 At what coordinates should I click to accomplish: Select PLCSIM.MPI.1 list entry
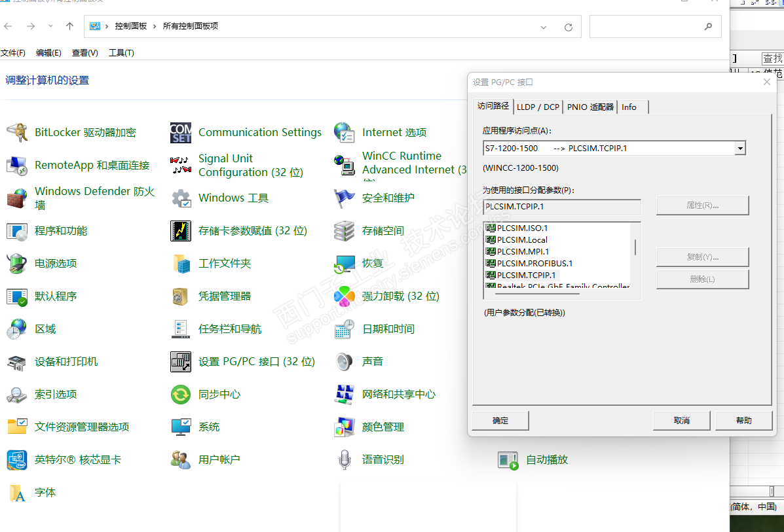(x=517, y=251)
